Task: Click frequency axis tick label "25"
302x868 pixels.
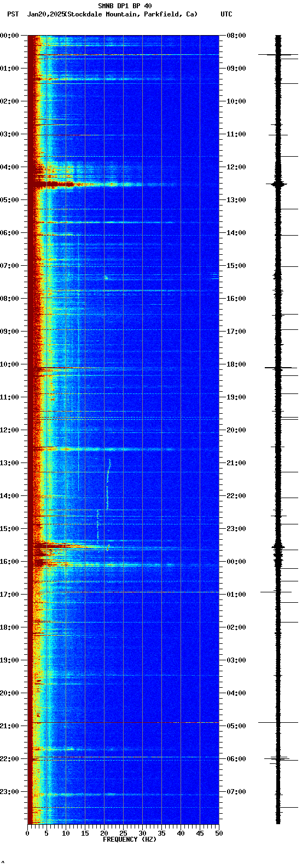Action: pyautogui.click(x=123, y=833)
